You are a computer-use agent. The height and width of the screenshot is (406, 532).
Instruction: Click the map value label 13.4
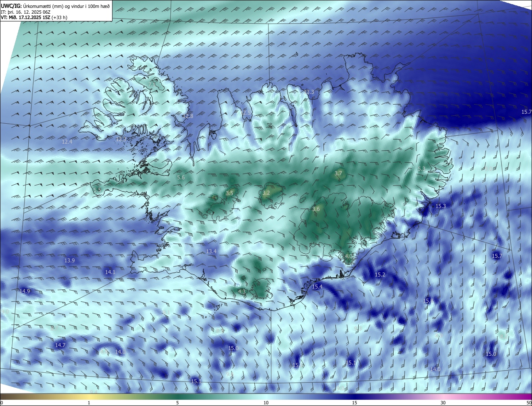tap(212, 251)
